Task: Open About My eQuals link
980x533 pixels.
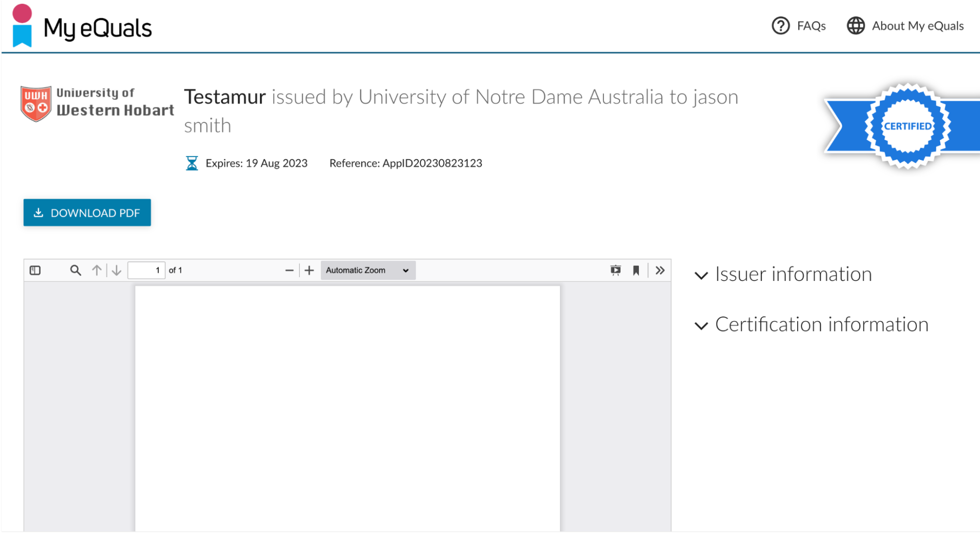Action: pos(905,25)
